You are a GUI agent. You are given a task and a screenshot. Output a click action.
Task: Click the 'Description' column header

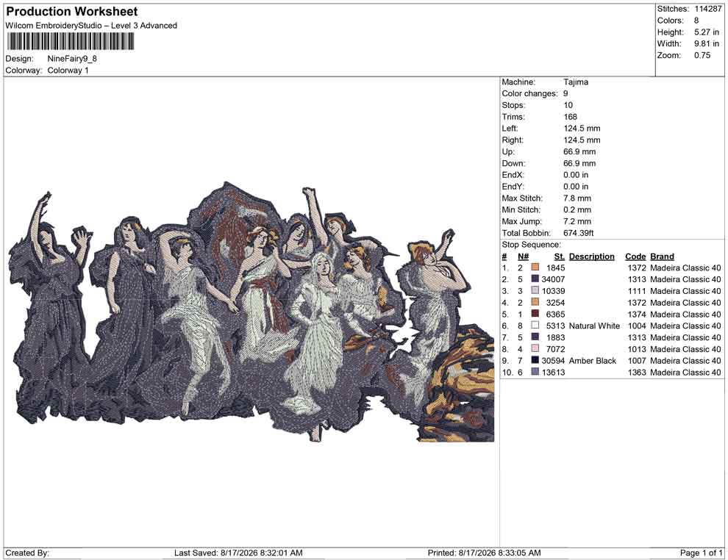(591, 256)
